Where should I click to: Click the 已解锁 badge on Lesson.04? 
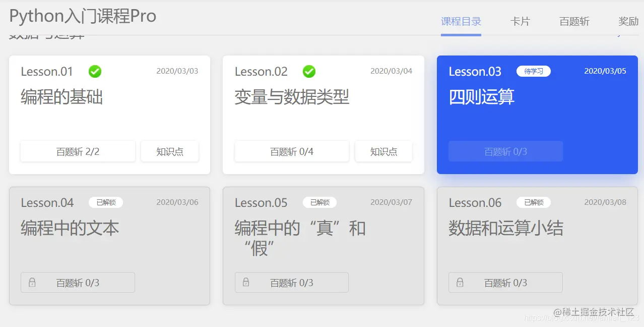tap(106, 202)
